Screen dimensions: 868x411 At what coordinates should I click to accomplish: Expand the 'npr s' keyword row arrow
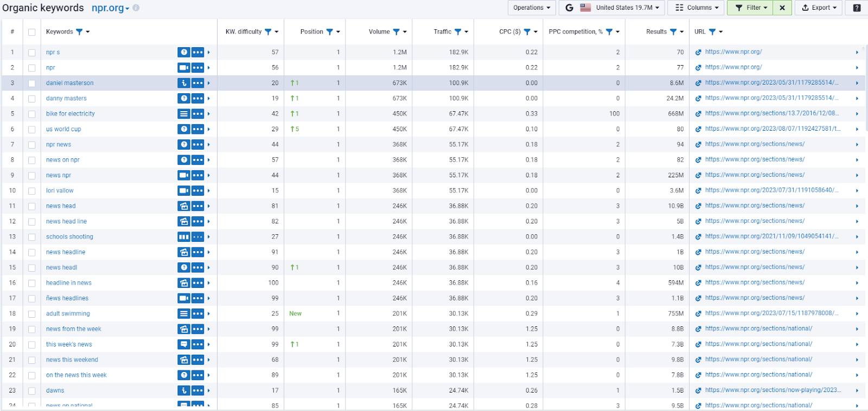click(208, 53)
